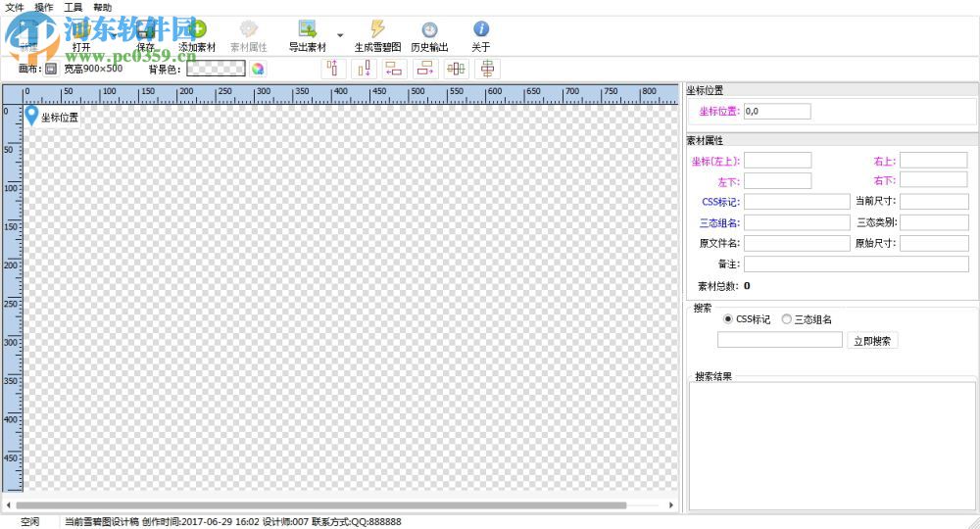The image size is (980, 529).
Task: Click the 导出素材 picture icon
Action: tap(307, 28)
